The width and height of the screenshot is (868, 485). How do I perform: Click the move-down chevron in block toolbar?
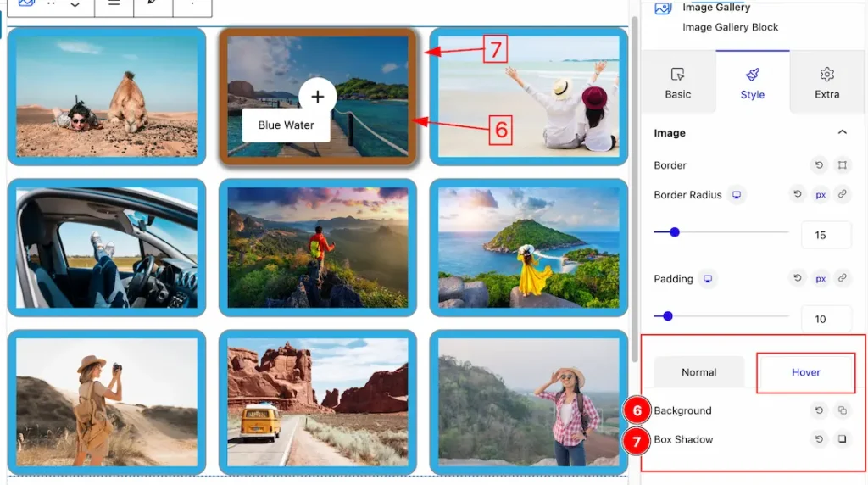click(75, 4)
